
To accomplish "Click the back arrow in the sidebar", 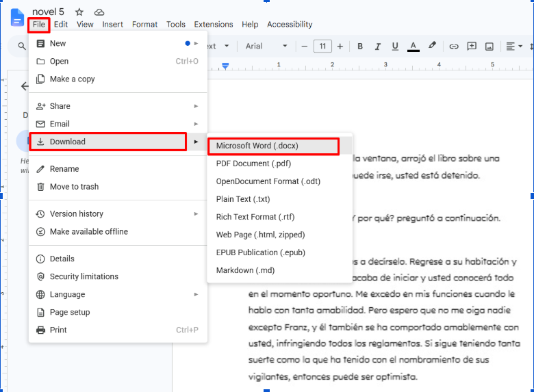I will [x=25, y=86].
